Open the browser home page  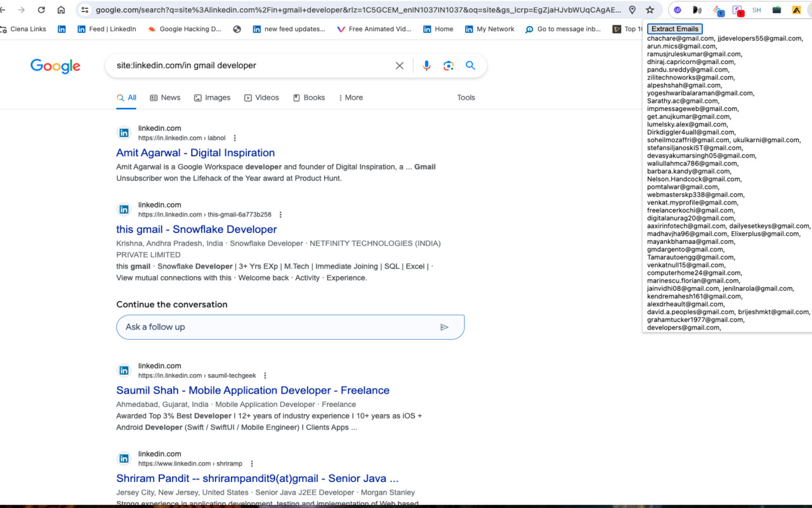(x=61, y=10)
